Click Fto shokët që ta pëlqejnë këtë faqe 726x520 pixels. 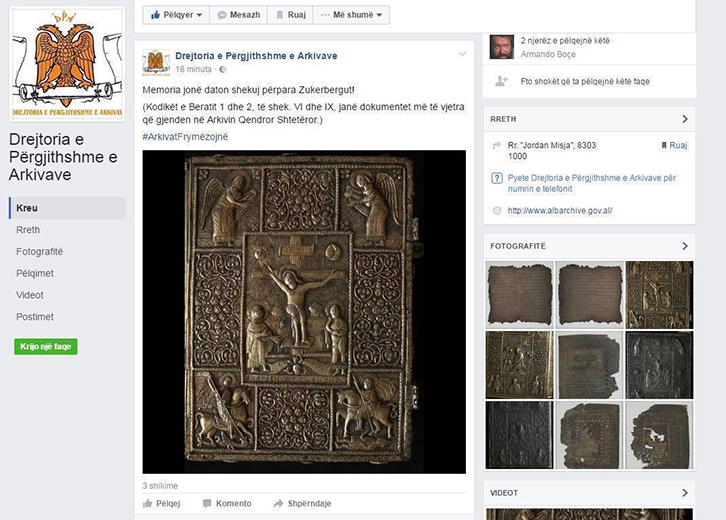(x=585, y=81)
